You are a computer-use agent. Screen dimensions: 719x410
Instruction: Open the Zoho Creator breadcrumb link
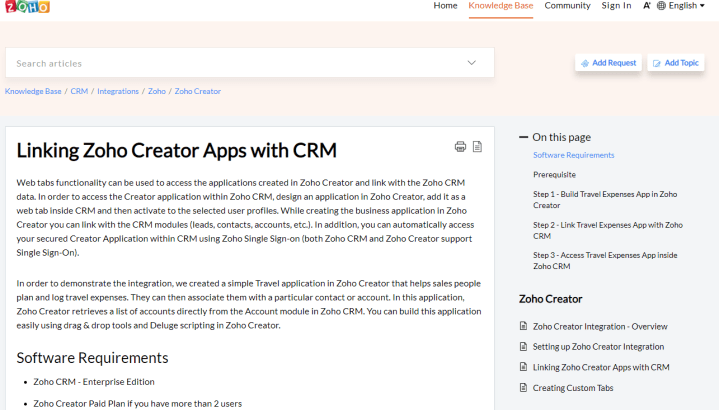point(198,91)
